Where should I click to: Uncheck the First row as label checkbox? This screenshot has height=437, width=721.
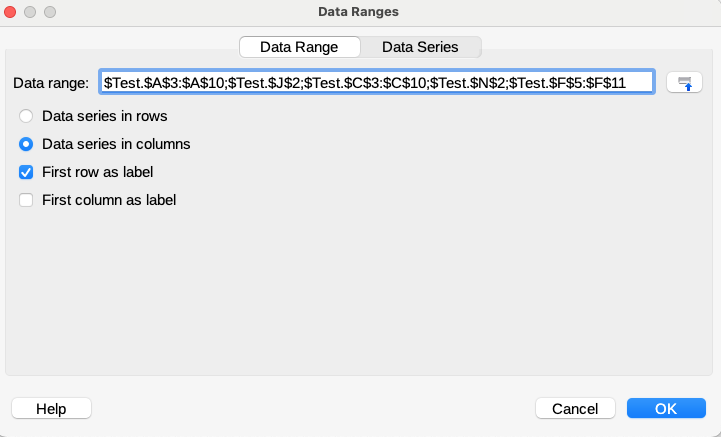pos(27,172)
